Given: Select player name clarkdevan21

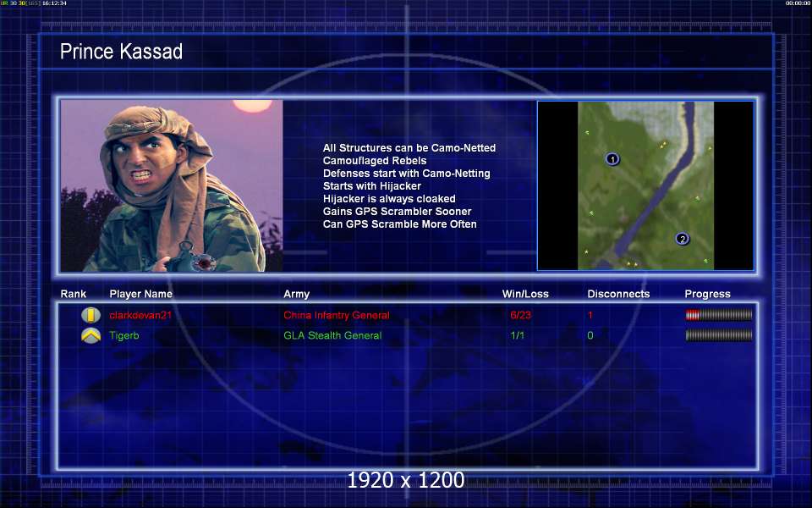Looking at the screenshot, I should pyautogui.click(x=140, y=315).
